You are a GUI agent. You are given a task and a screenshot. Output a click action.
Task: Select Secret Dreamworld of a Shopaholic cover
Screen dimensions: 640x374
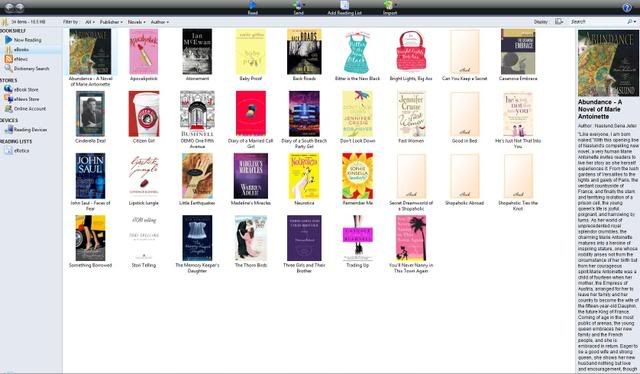(411, 176)
